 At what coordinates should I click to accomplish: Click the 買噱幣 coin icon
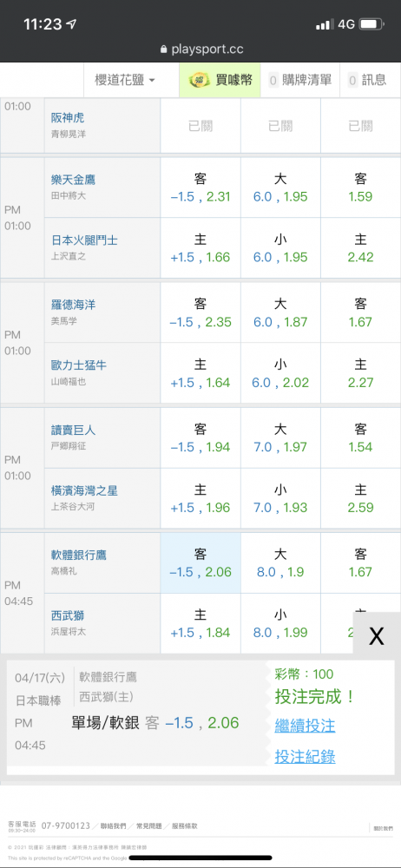pyautogui.click(x=198, y=80)
